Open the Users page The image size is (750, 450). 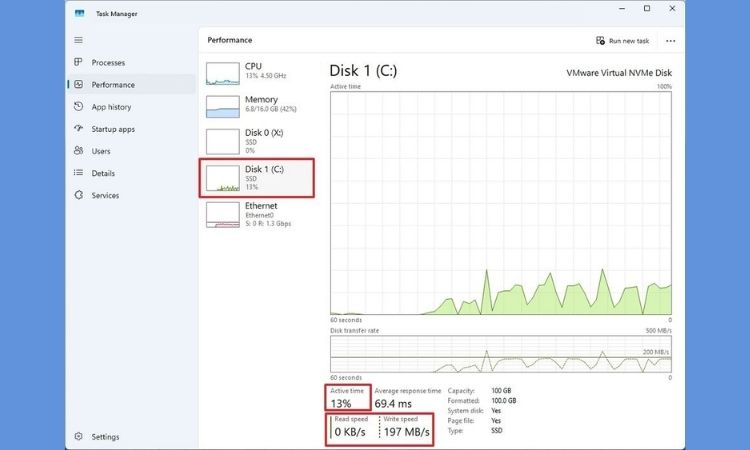[131, 151]
